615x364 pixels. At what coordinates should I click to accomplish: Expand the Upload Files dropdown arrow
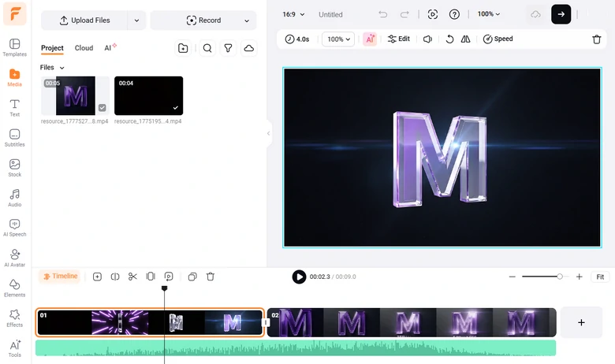coord(136,20)
